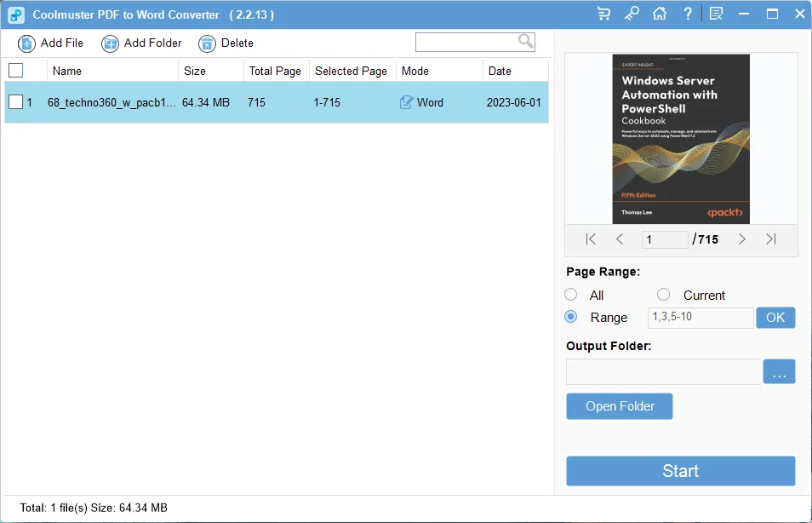Click the book cover preview thumbnail
This screenshot has height=523, width=812.
[x=680, y=137]
